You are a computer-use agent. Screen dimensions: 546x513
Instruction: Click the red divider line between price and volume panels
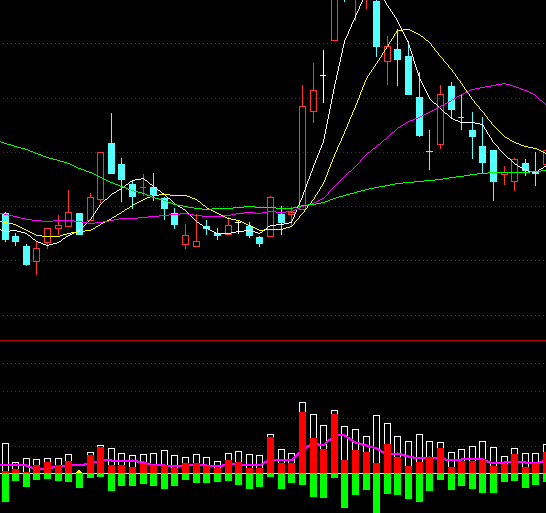(x=273, y=340)
